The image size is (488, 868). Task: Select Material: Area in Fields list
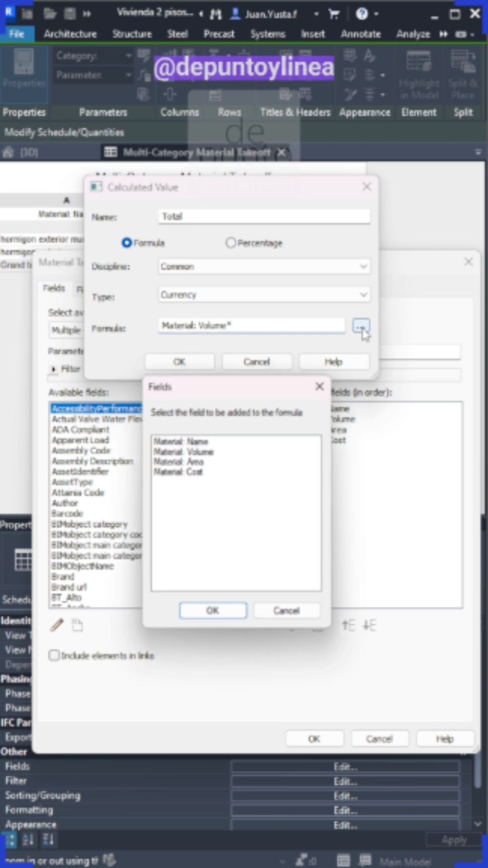pos(178,462)
